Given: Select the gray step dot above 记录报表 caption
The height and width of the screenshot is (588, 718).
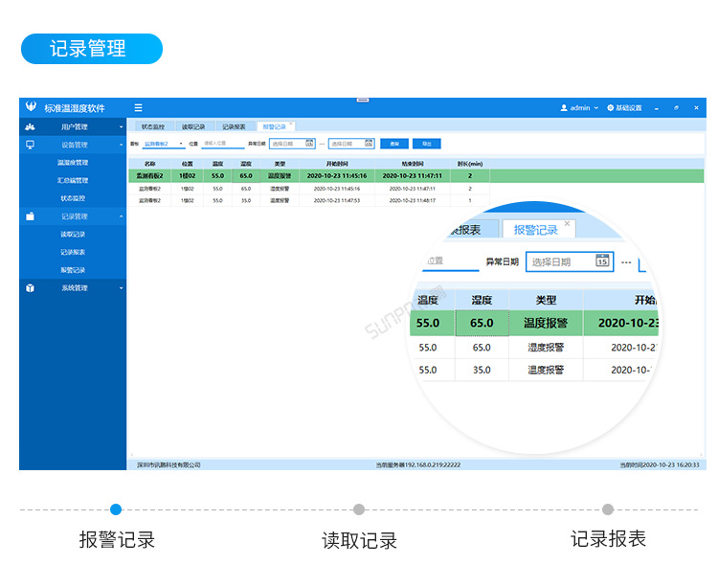Looking at the screenshot, I should tap(608, 509).
